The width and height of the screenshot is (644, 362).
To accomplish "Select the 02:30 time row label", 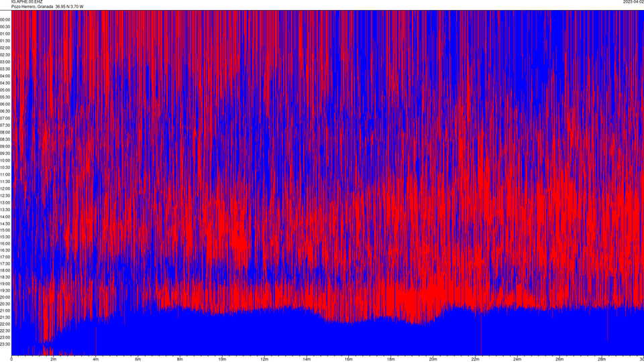I will (x=5, y=54).
